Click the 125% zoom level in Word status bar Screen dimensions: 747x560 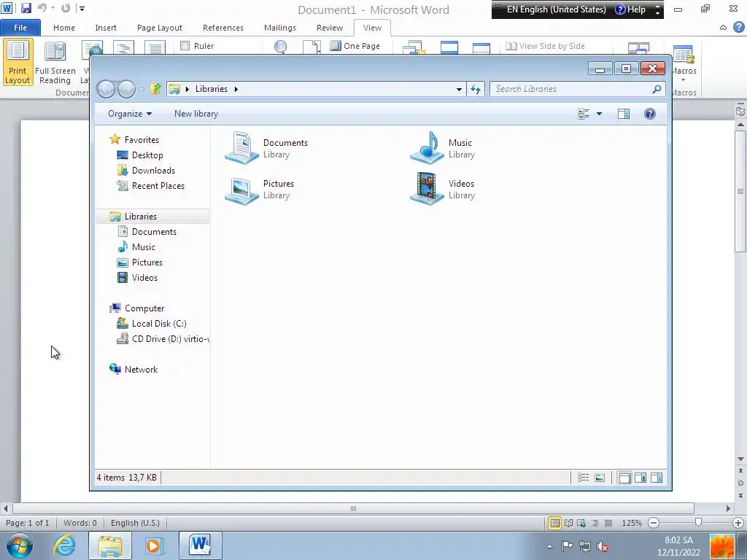632,523
